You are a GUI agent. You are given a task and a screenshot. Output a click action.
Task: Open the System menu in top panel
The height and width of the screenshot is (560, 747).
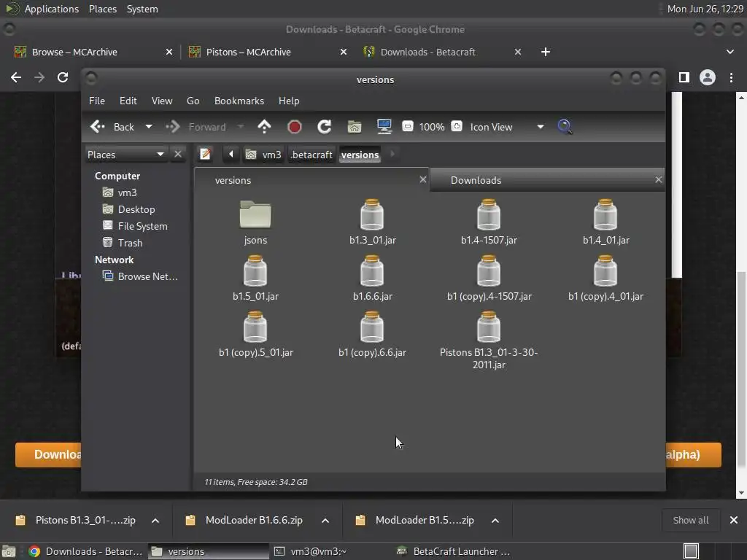click(x=142, y=9)
